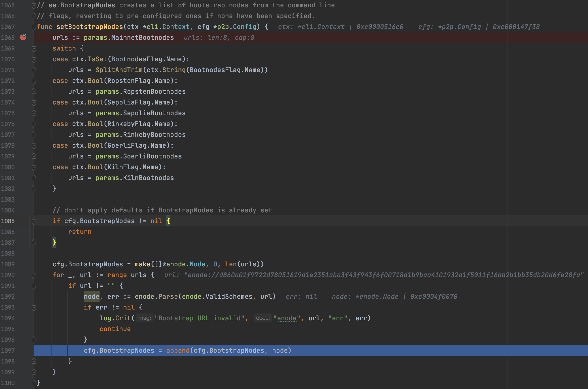
Task: Click on RinkebyBootnodes identifier
Action: pos(154,135)
